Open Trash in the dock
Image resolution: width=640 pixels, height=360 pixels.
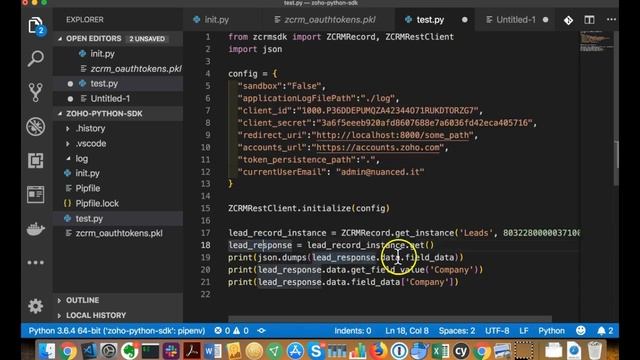pyautogui.click(x=595, y=351)
